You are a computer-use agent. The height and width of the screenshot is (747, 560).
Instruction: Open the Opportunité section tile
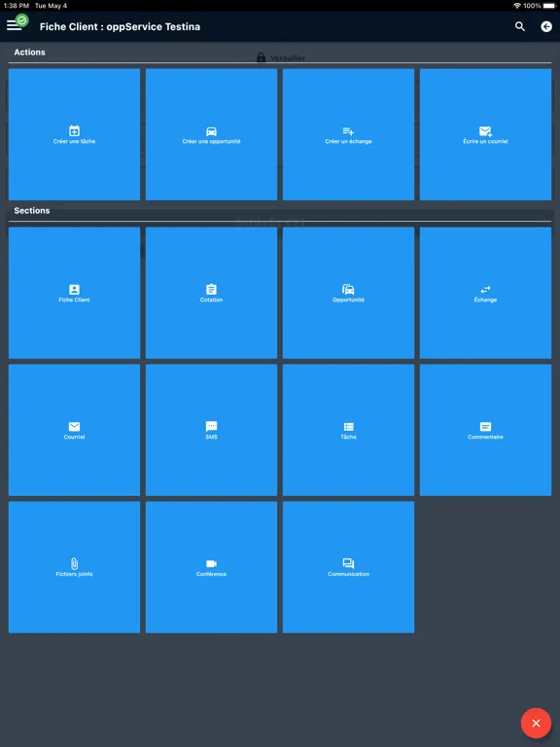[349, 293]
